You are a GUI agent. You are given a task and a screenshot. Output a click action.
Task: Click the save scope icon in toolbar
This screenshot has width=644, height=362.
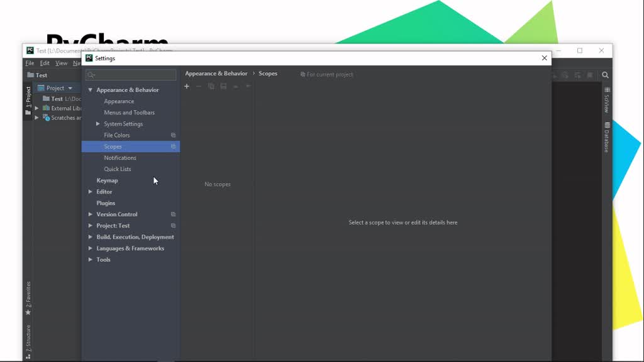click(x=223, y=86)
